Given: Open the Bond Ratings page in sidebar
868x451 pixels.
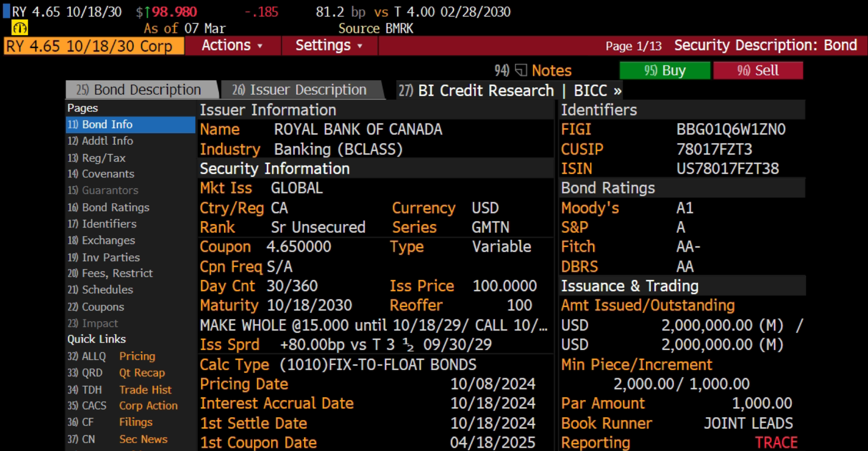Looking at the screenshot, I should click(108, 208).
